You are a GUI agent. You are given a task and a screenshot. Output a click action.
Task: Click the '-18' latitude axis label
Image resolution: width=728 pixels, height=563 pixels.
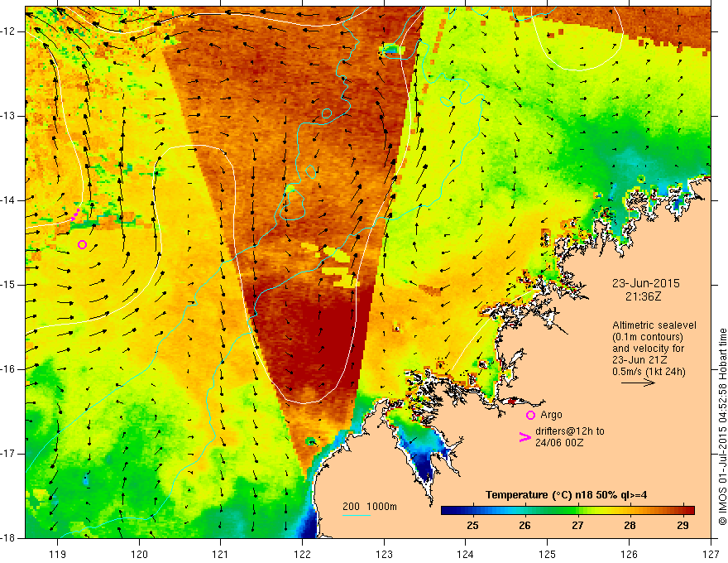(9, 538)
